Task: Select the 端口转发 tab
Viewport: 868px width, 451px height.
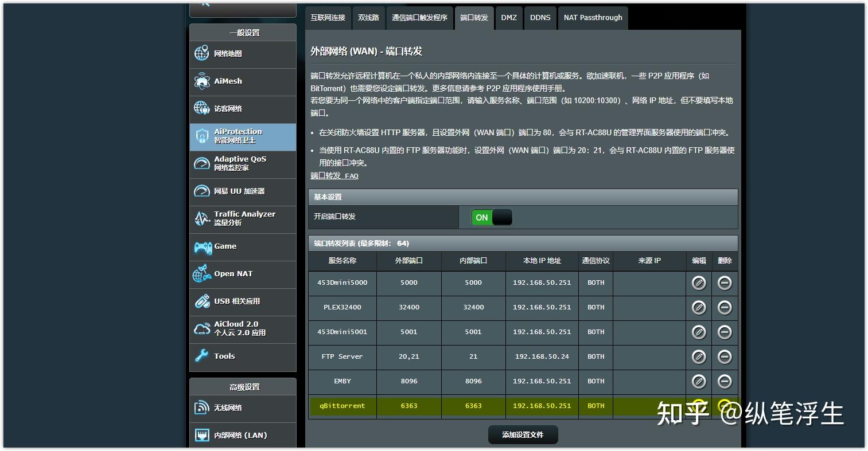Action: pyautogui.click(x=474, y=18)
